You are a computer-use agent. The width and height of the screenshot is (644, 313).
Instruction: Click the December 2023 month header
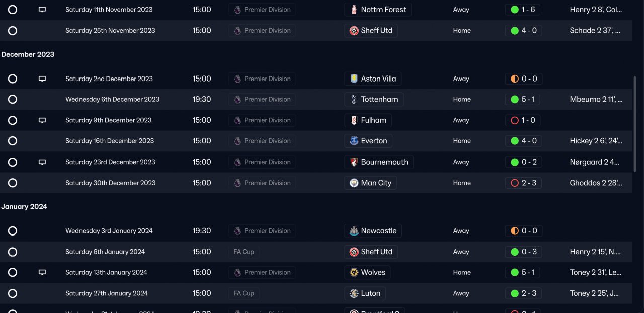[x=28, y=54]
